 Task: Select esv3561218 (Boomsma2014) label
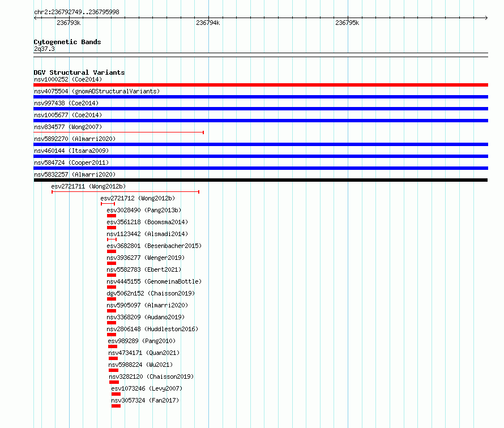[x=147, y=222]
